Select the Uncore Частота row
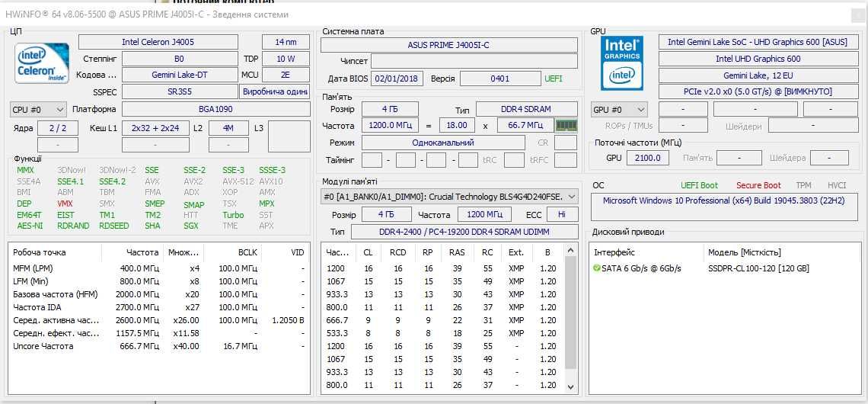 pyautogui.click(x=159, y=346)
